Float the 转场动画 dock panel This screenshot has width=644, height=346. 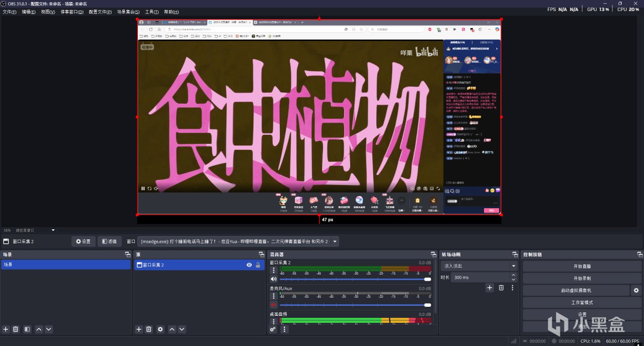(x=515, y=254)
